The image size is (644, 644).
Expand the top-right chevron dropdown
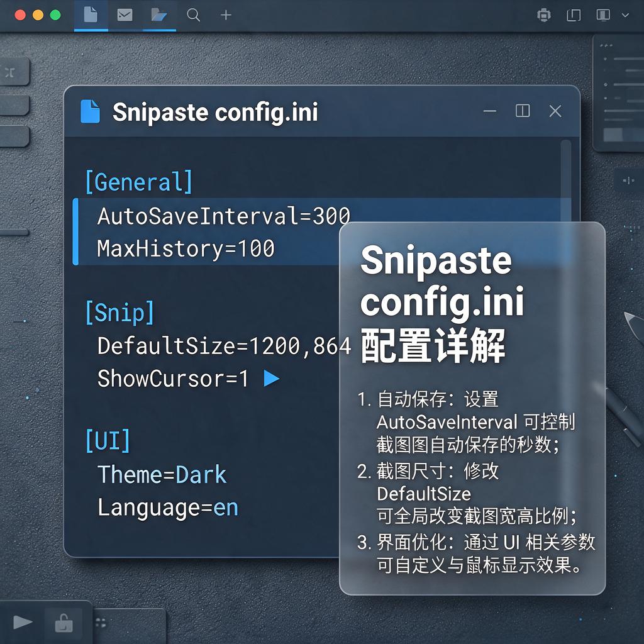625,15
